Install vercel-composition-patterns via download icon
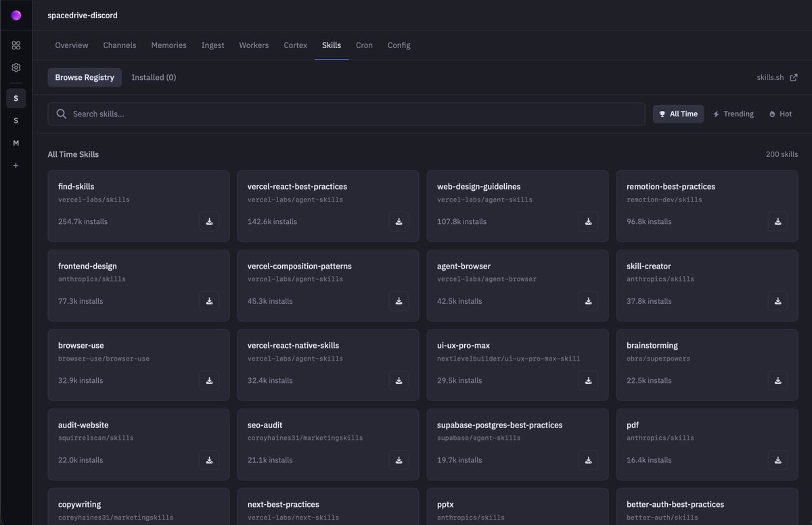Viewport: 812px width, 525px height. click(x=399, y=301)
